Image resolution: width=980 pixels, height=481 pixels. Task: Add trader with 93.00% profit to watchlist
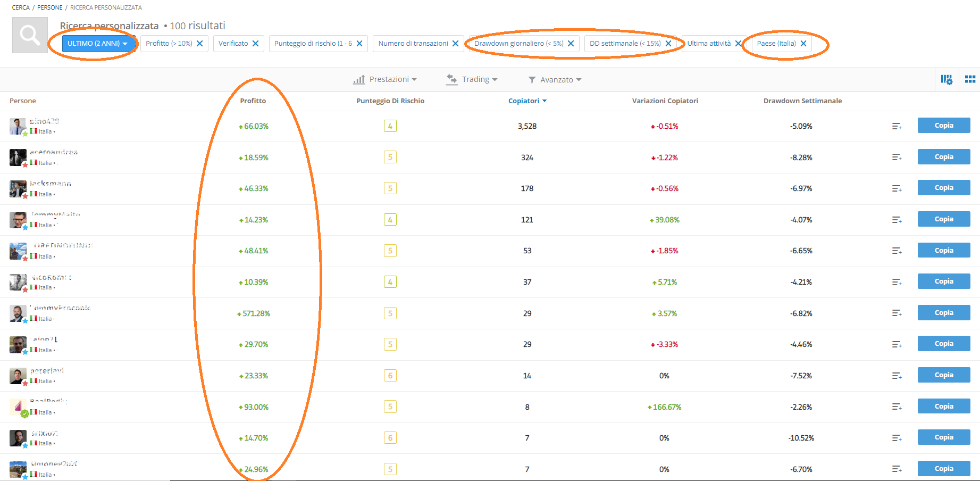pyautogui.click(x=897, y=407)
